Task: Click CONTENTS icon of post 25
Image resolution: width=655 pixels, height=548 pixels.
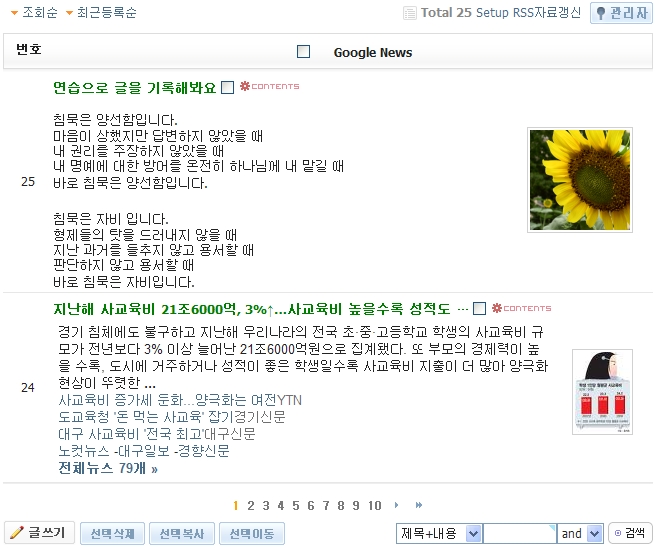Action: click(269, 86)
